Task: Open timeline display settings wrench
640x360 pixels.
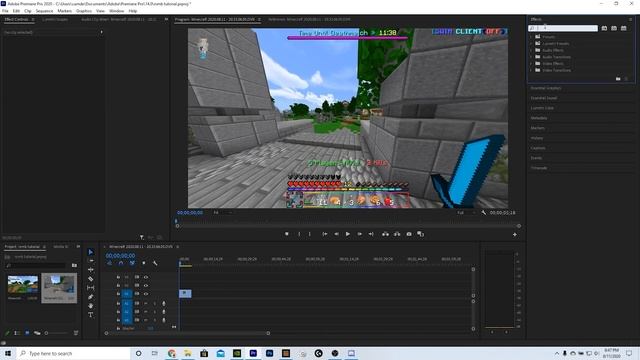Action: click(155, 263)
